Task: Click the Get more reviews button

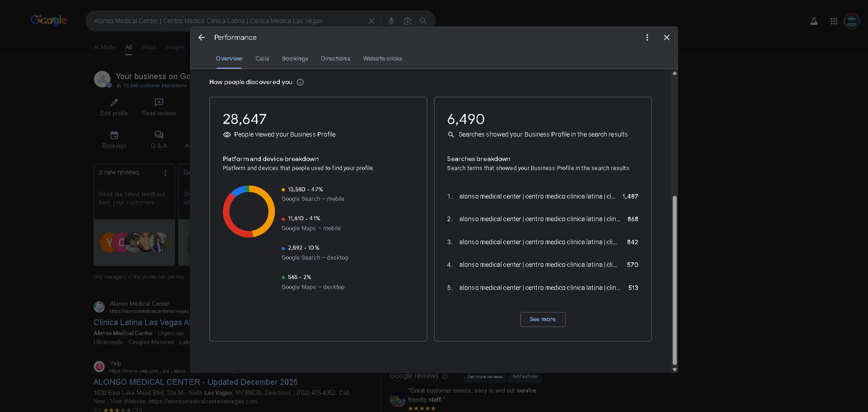Action: pos(485,377)
